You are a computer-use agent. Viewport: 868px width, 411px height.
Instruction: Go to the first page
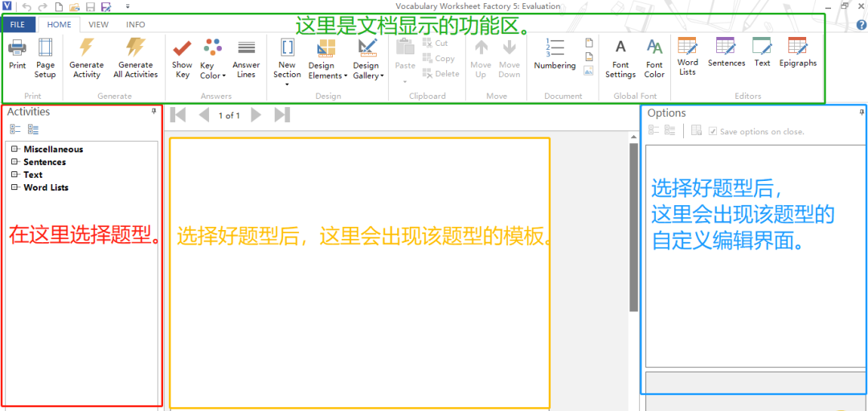(x=178, y=115)
